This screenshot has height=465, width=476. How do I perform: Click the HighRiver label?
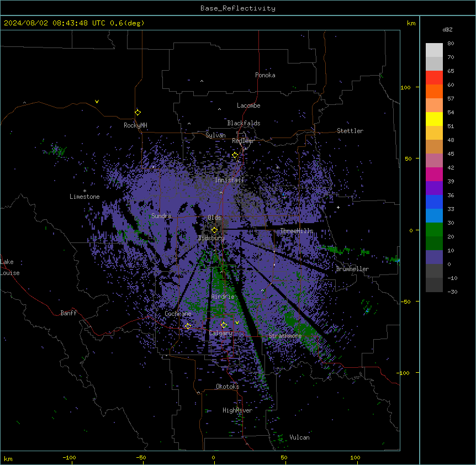pyautogui.click(x=237, y=410)
